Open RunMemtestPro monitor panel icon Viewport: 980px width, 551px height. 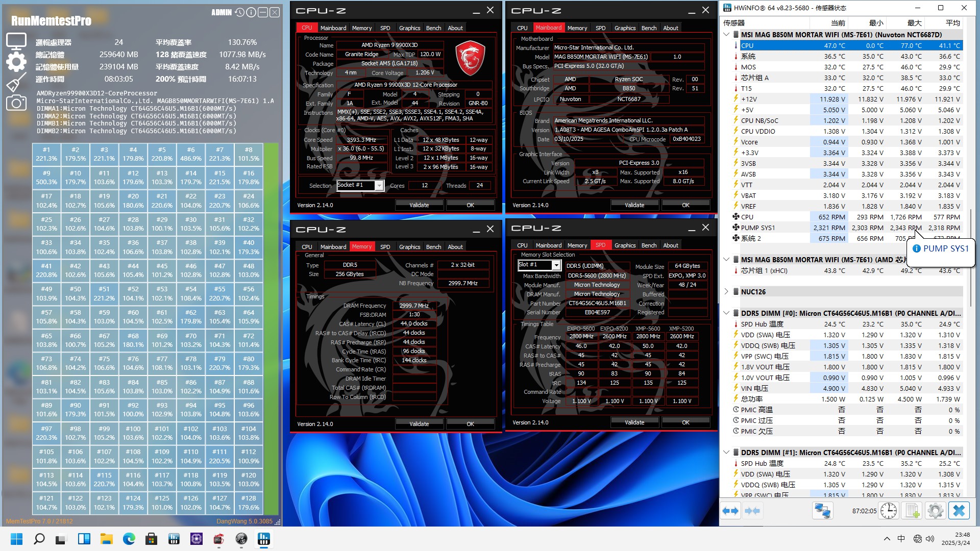tap(16, 41)
